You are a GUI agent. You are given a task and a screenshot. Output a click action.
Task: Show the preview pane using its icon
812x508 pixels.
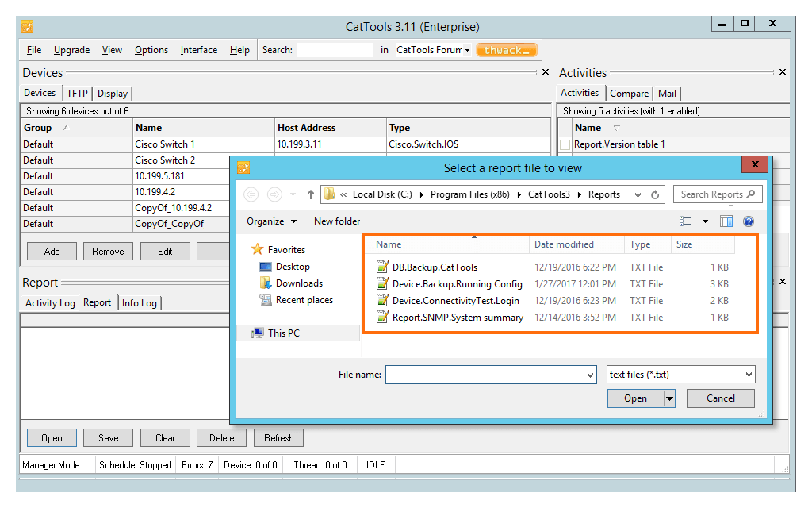(x=726, y=221)
